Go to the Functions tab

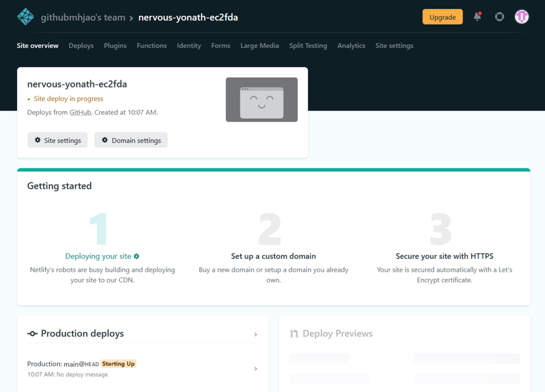click(x=152, y=45)
